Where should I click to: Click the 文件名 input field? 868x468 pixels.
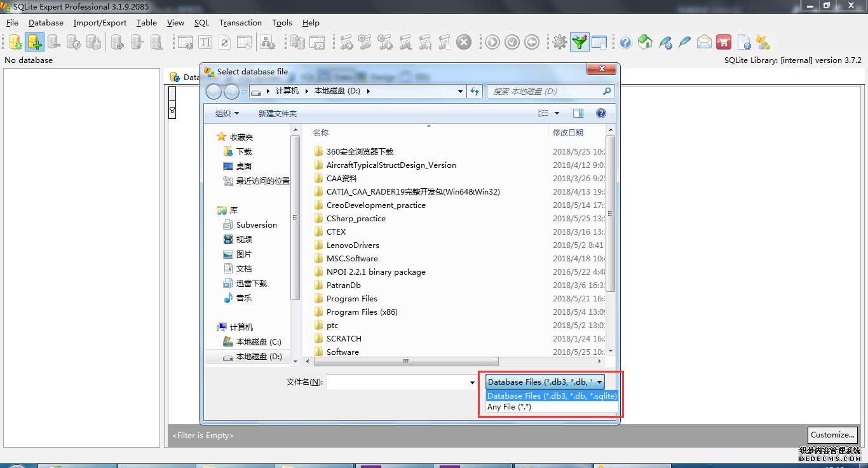[397, 382]
